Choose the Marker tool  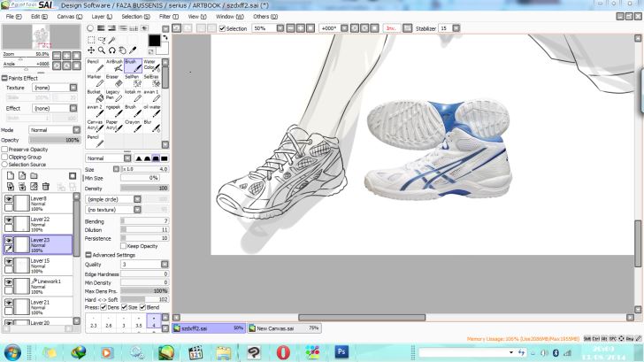95,81
